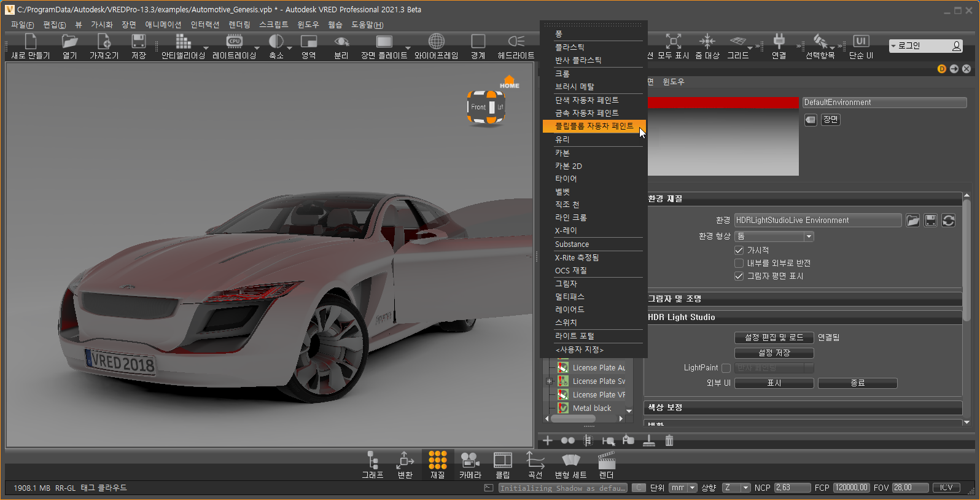Image resolution: width=980 pixels, height=500 pixels.
Task: Click the load environment folder icon
Action: tap(912, 221)
